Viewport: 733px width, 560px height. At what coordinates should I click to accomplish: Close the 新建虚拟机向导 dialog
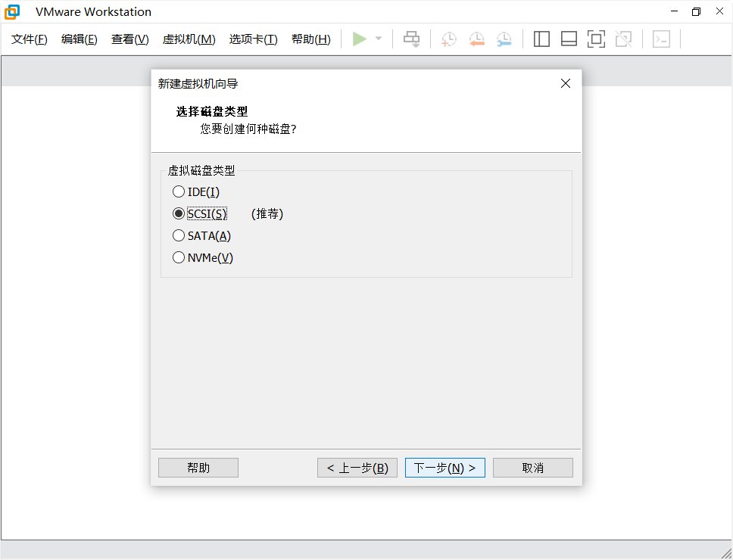tap(566, 83)
